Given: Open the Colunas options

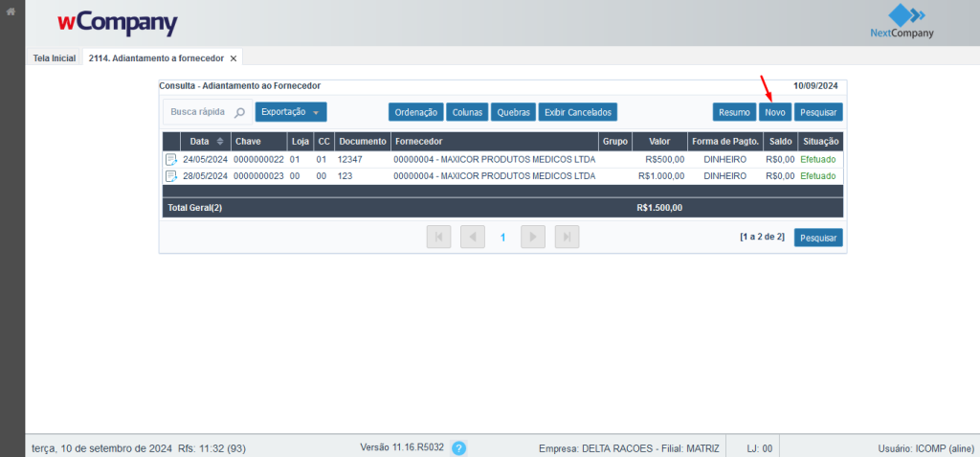Looking at the screenshot, I should pyautogui.click(x=467, y=112).
